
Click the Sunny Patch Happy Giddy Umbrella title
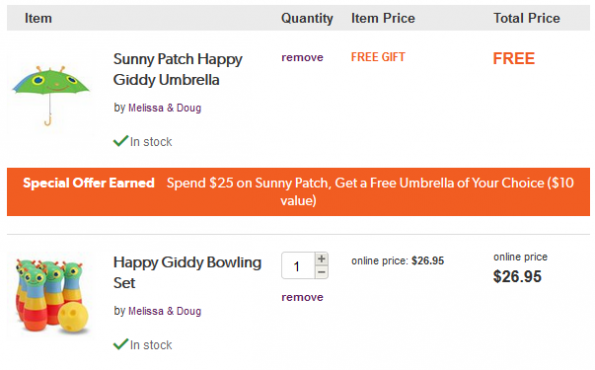178,69
